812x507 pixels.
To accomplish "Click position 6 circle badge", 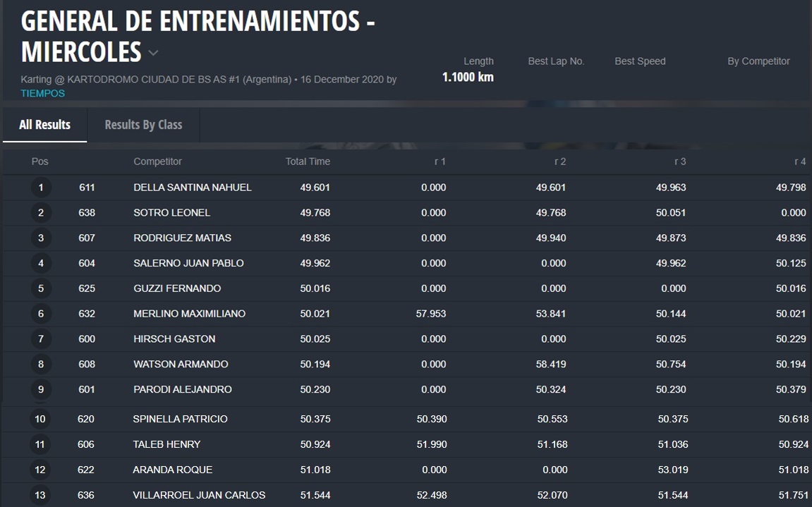I will tap(41, 314).
